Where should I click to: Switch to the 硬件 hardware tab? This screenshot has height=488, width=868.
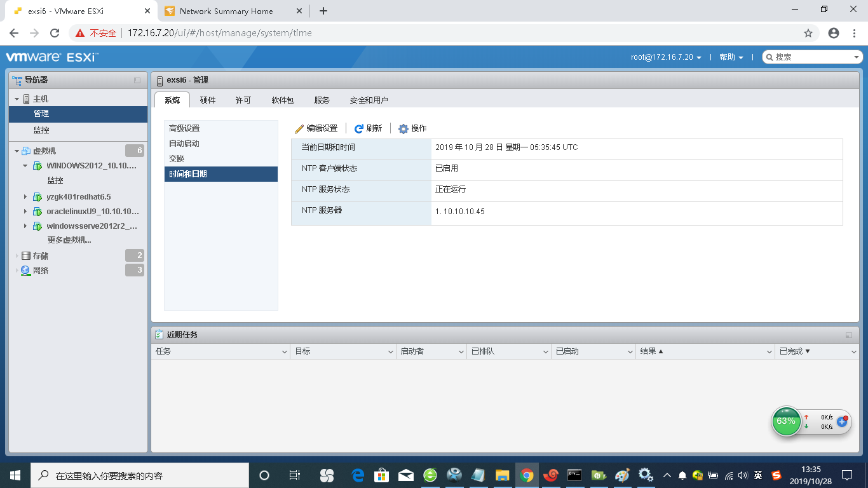click(x=208, y=100)
